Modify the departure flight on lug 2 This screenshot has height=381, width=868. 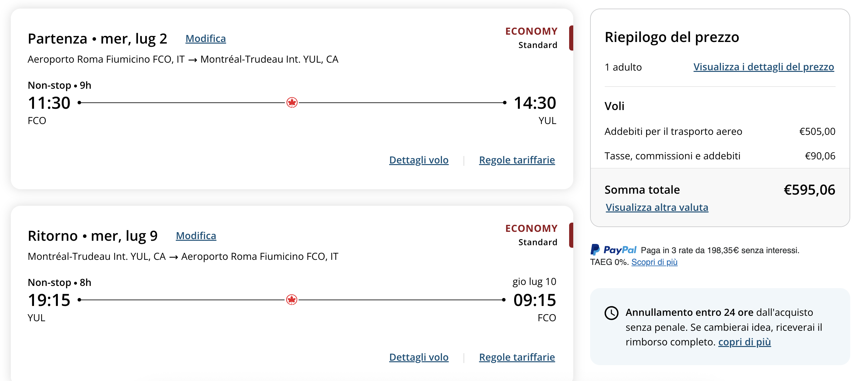[205, 38]
